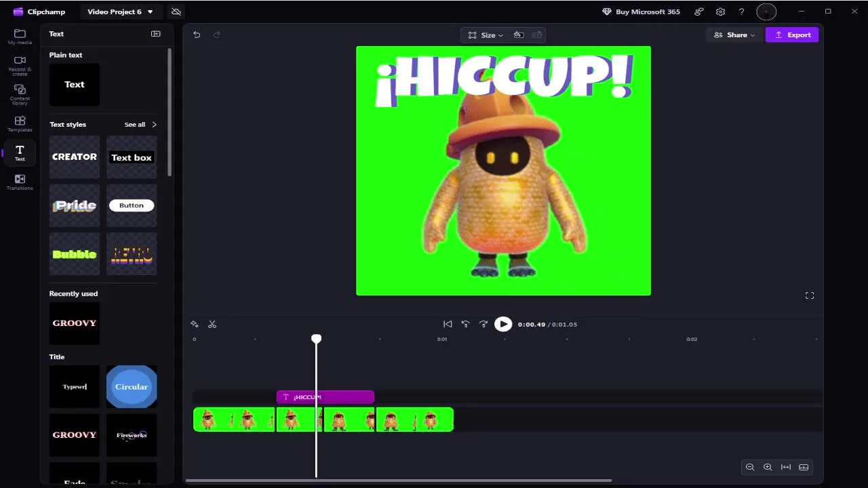Click the 0:02 mark on the timeline ruler
Image resolution: width=868 pixels, height=488 pixels.
click(692, 339)
